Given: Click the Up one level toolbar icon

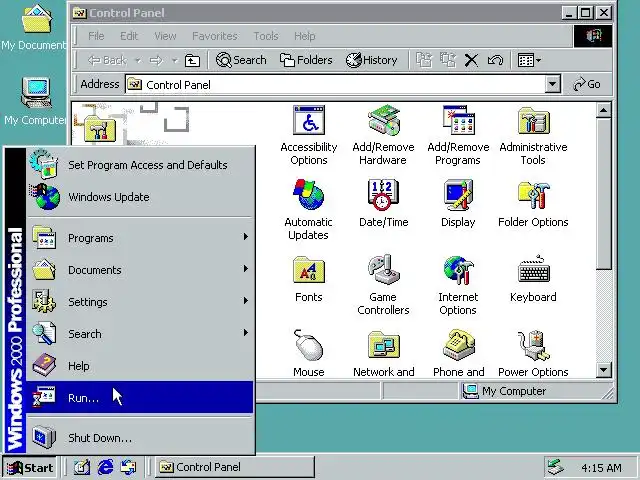Looking at the screenshot, I should pyautogui.click(x=192, y=61).
